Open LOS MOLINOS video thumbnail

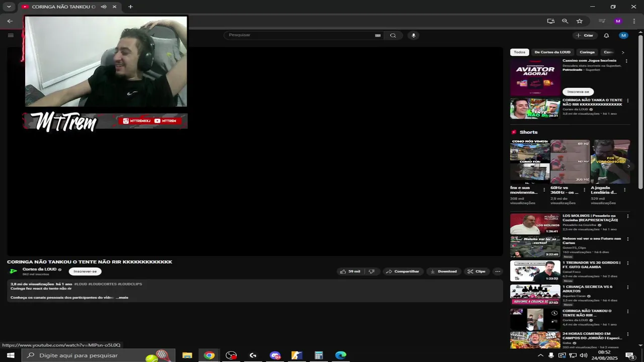click(535, 224)
